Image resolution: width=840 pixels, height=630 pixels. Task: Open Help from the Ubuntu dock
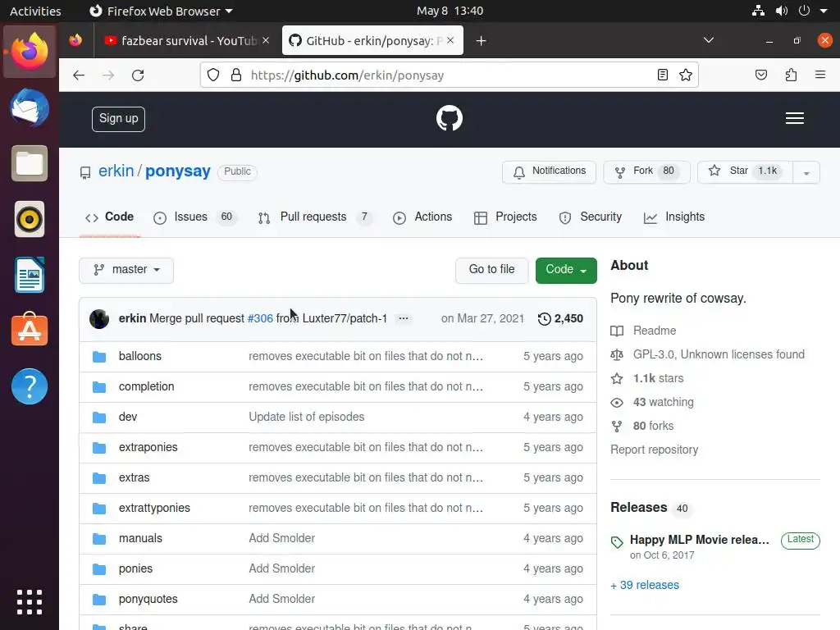(x=30, y=386)
